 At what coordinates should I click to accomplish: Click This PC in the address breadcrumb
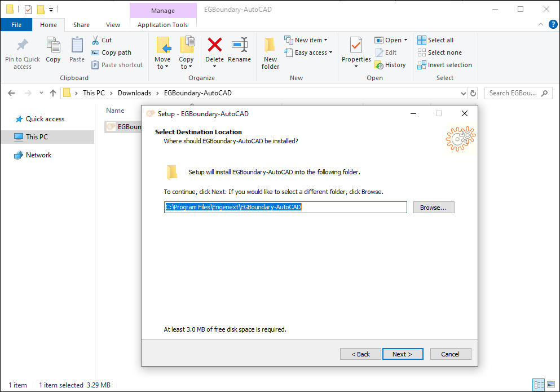coord(94,93)
